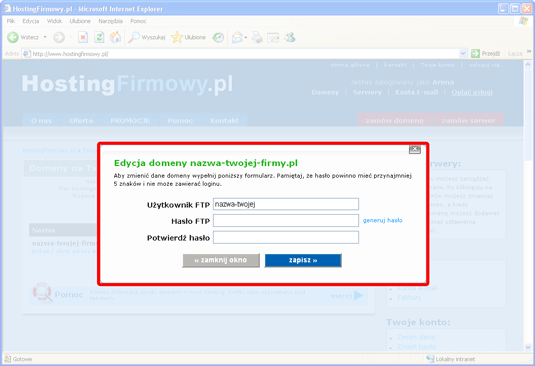The height and width of the screenshot is (366, 535).
Task: Click the Użytkownik FTP input field
Action: (x=286, y=204)
